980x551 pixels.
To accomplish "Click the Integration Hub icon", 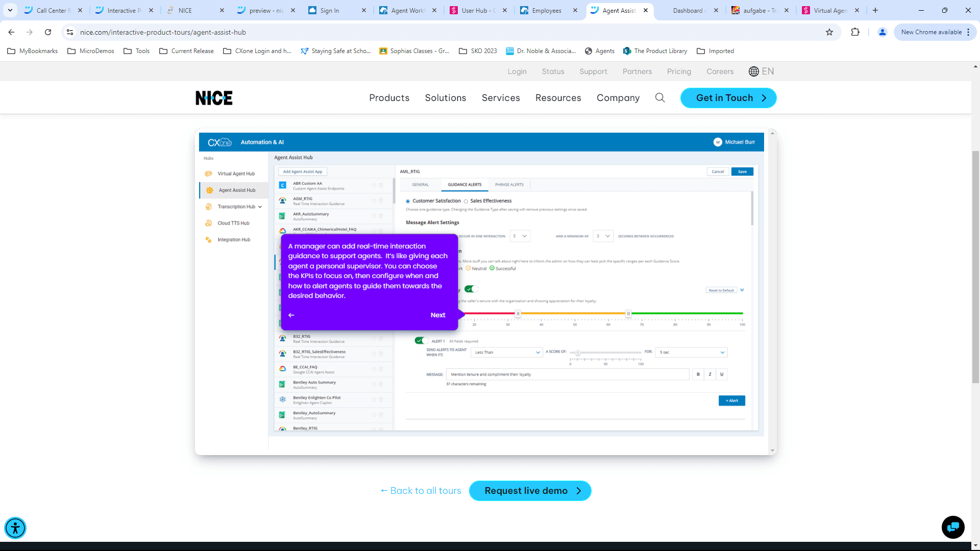I will coord(208,240).
